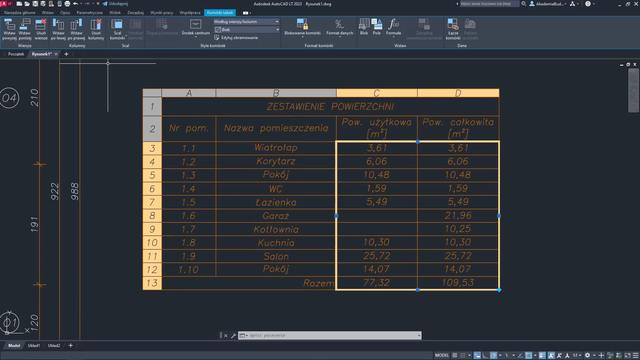The height and width of the screenshot is (360, 640).
Task: Toggle polar tracking in status bar
Action: click(x=494, y=356)
